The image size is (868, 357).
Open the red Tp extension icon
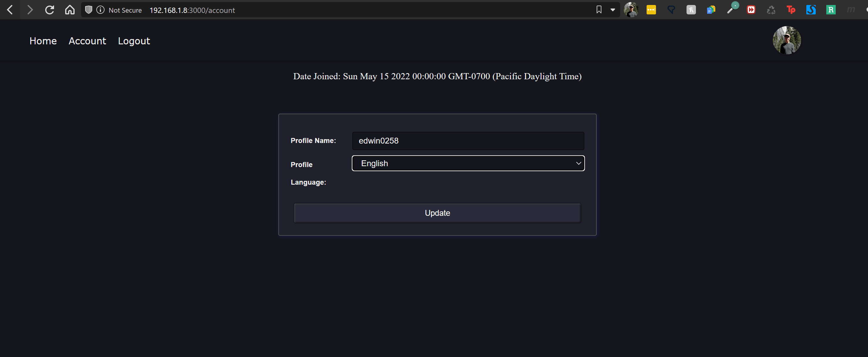tap(791, 10)
